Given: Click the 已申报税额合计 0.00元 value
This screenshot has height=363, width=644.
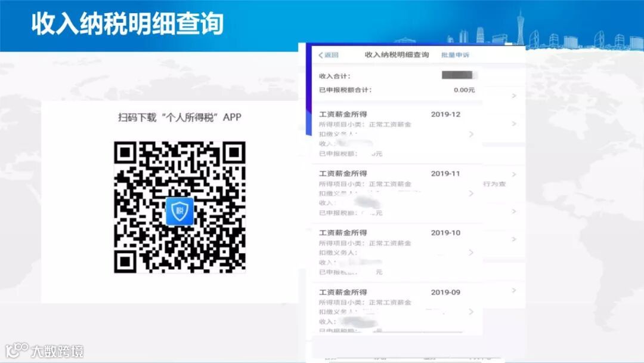Looking at the screenshot, I should [464, 90].
